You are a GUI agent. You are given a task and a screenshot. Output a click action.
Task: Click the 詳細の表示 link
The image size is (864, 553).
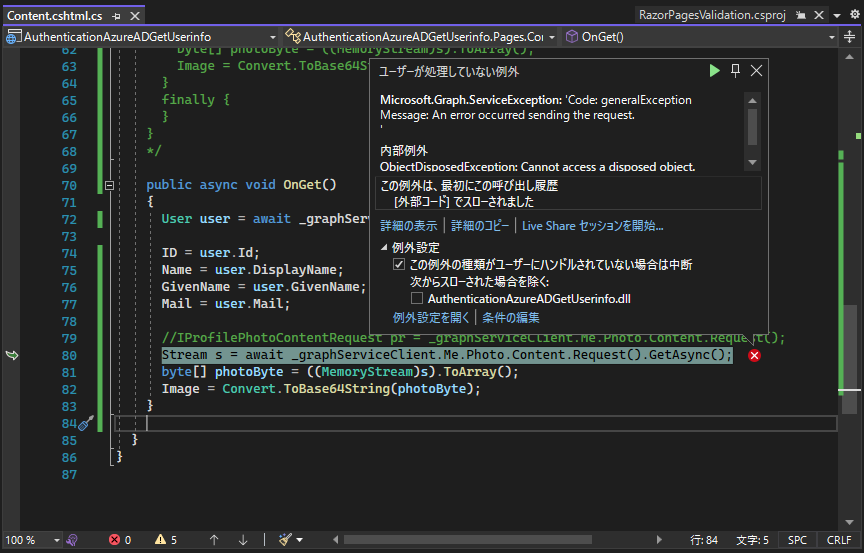pyautogui.click(x=409, y=226)
